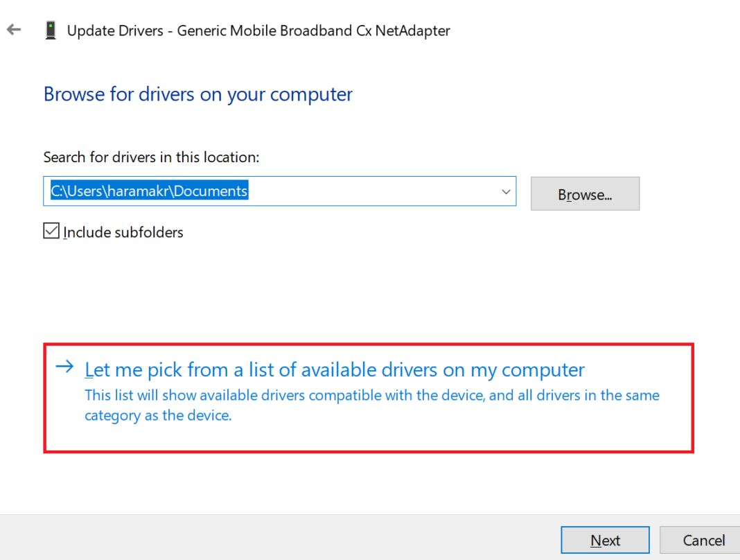Cancel the driver update wizard
The image size is (740, 560).
705,540
